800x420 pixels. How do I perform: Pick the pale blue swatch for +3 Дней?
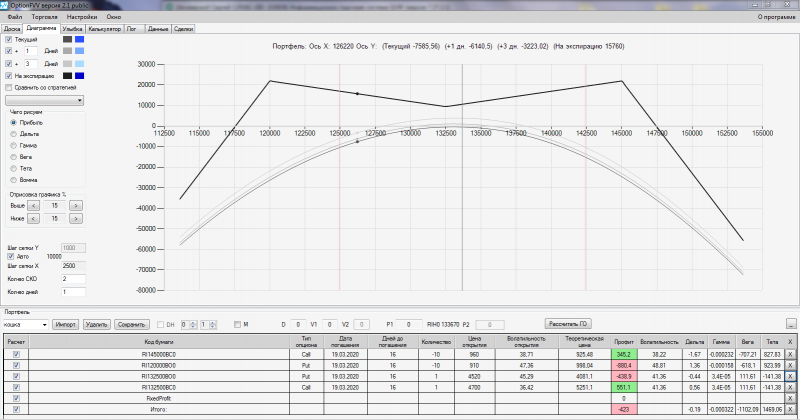click(x=80, y=64)
